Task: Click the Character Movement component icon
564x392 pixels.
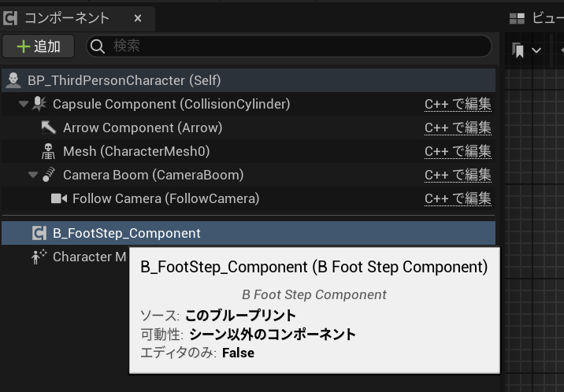Action: (39, 257)
